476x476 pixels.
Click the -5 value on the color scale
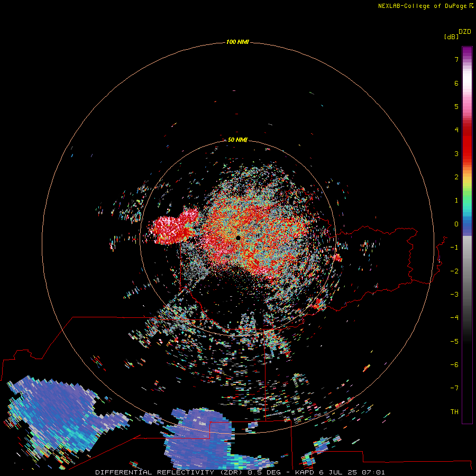pos(454,342)
